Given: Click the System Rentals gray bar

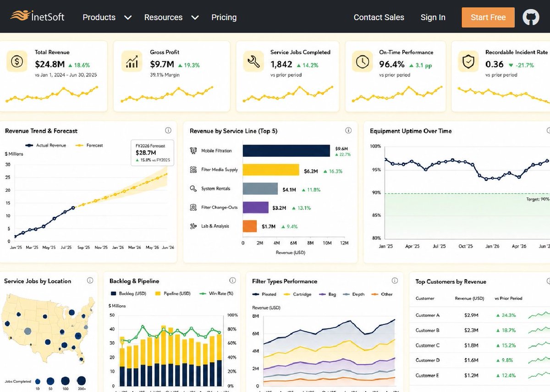Looking at the screenshot, I should 260,188.
